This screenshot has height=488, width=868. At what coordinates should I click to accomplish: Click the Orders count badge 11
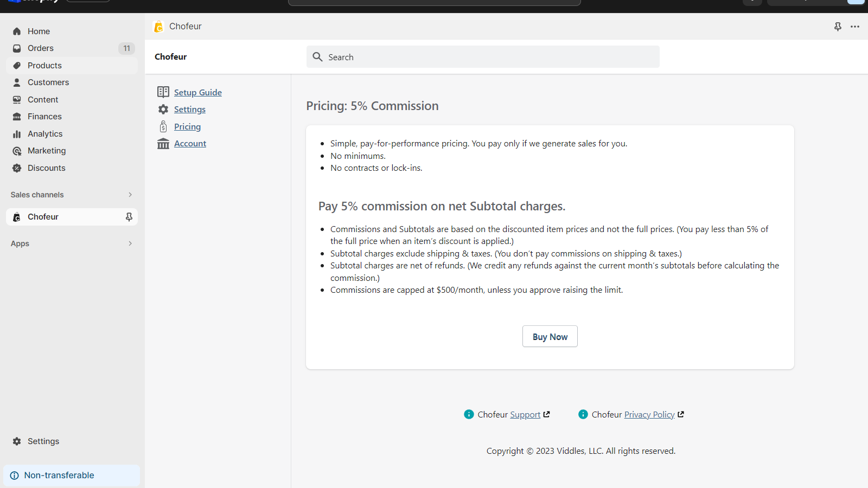[126, 48]
